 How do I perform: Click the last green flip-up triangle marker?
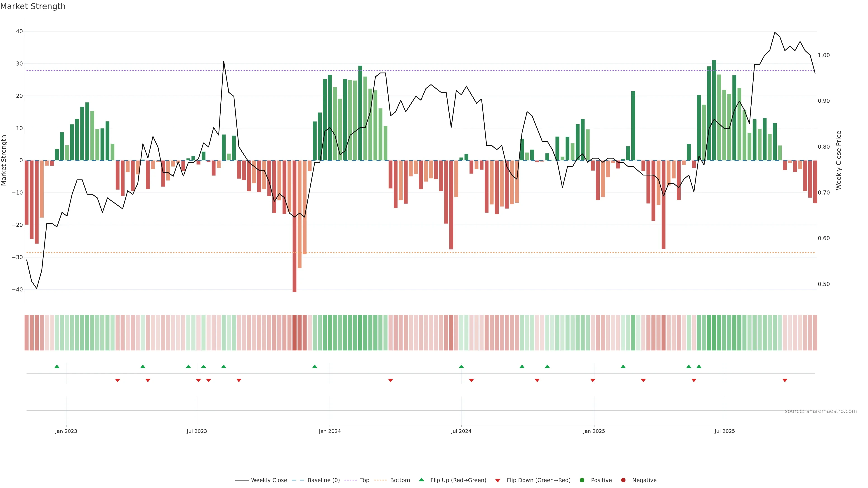coord(699,366)
